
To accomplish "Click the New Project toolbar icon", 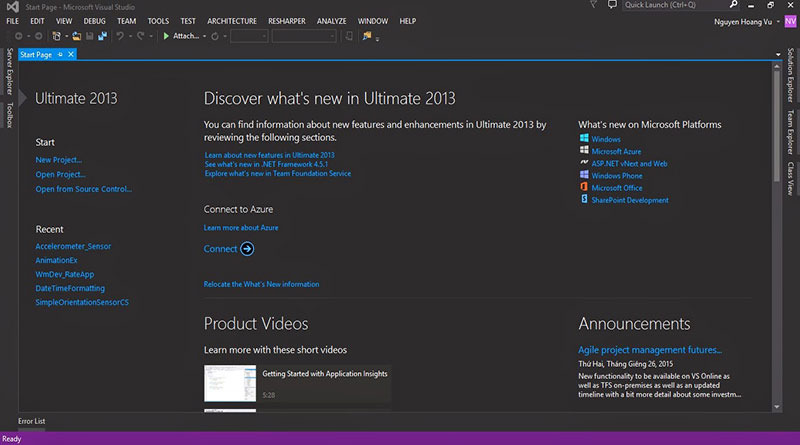I will tap(56, 36).
